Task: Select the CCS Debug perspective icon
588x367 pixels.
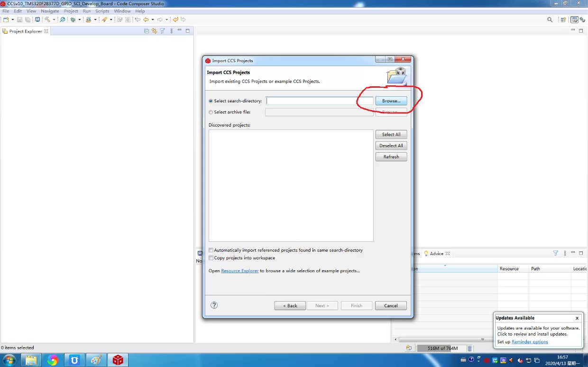Action: pyautogui.click(x=582, y=19)
